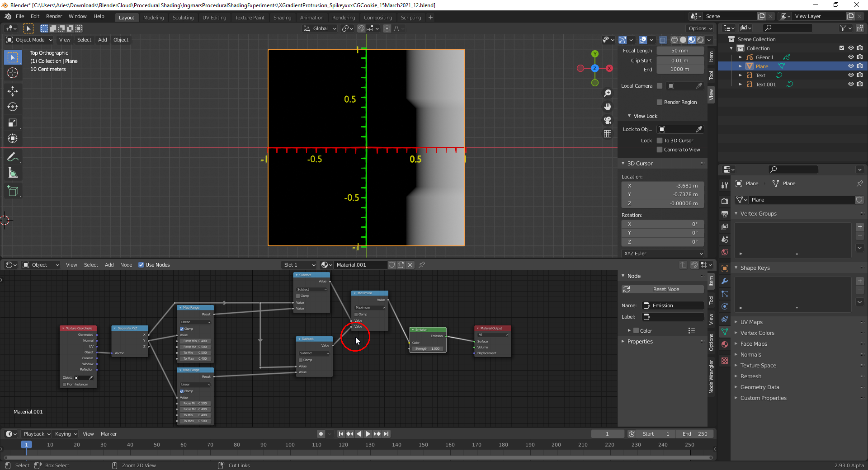Image resolution: width=868 pixels, height=470 pixels.
Task: Select the Scale tool
Action: click(x=13, y=123)
